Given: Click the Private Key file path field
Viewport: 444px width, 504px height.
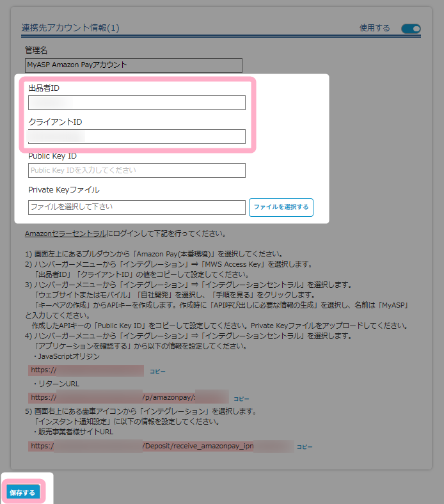Looking at the screenshot, I should pyautogui.click(x=137, y=207).
